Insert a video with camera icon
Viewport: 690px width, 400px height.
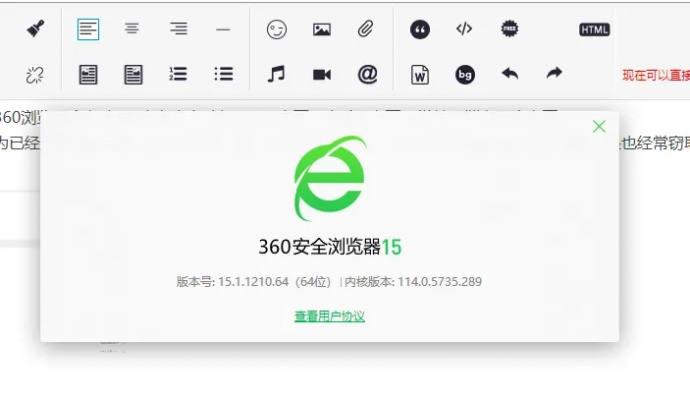[x=321, y=74]
